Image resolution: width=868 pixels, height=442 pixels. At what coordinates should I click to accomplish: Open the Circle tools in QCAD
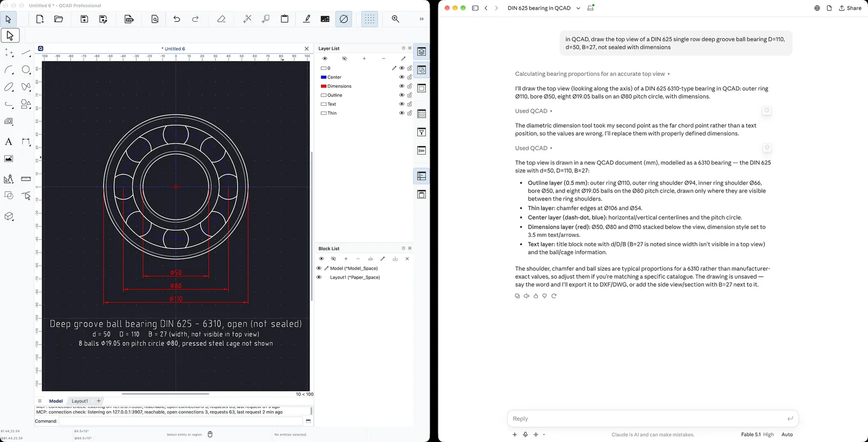(26, 69)
